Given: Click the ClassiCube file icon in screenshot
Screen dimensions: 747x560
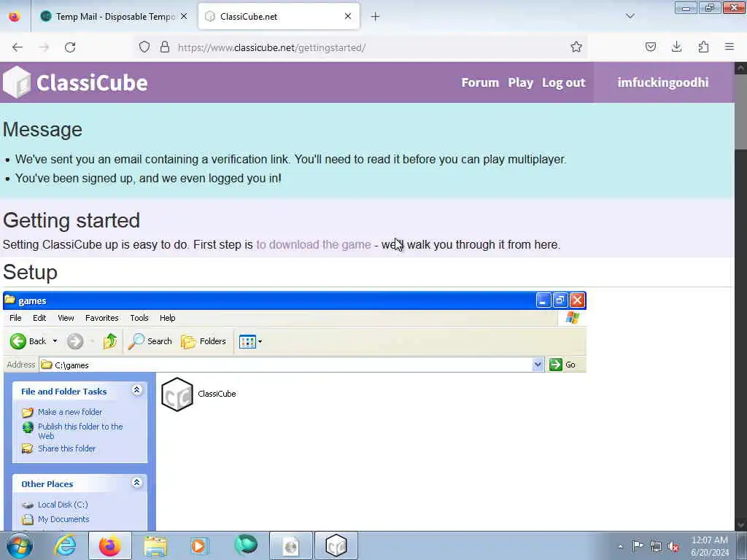Looking at the screenshot, I should click(x=177, y=394).
